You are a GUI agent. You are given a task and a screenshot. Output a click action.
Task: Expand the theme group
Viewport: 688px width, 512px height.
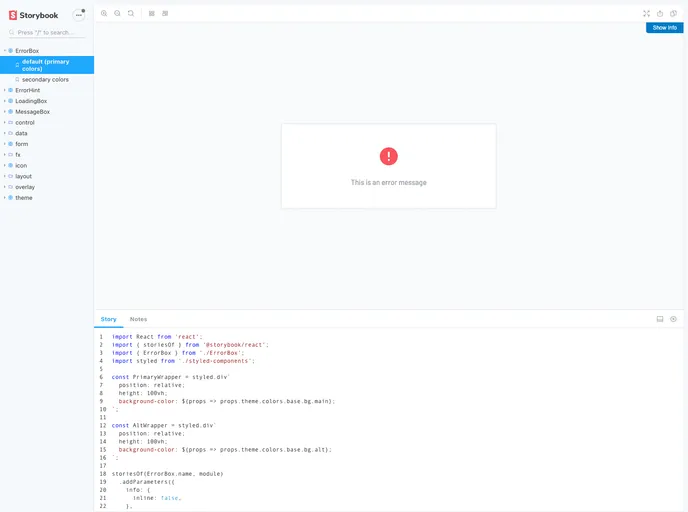coord(24,198)
